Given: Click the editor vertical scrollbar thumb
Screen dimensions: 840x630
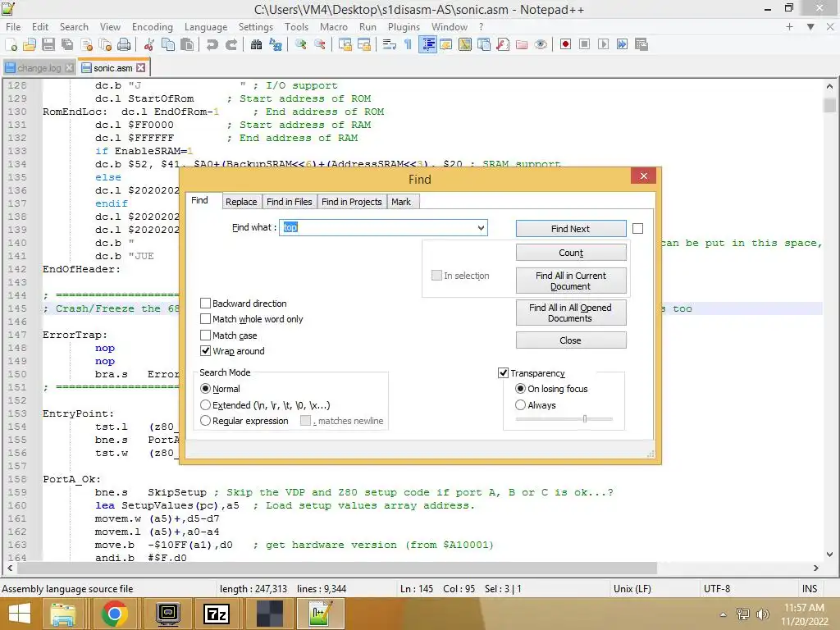Looking at the screenshot, I should (829, 106).
